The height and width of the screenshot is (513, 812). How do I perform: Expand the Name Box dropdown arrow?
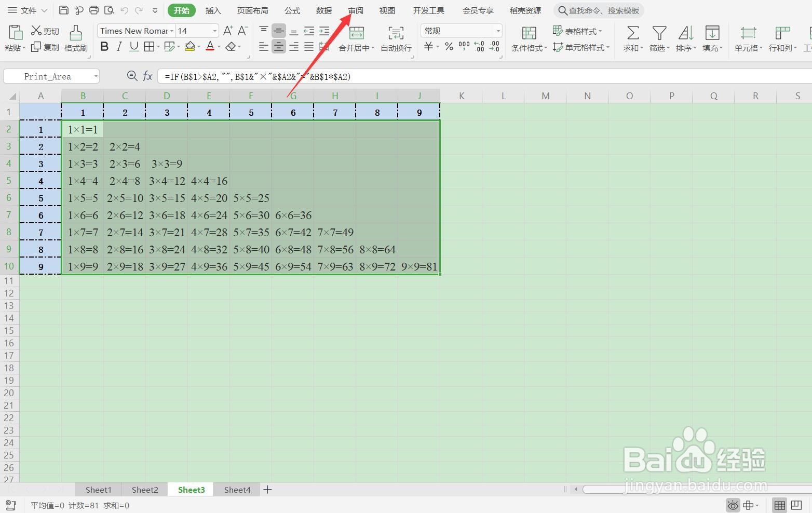96,76
